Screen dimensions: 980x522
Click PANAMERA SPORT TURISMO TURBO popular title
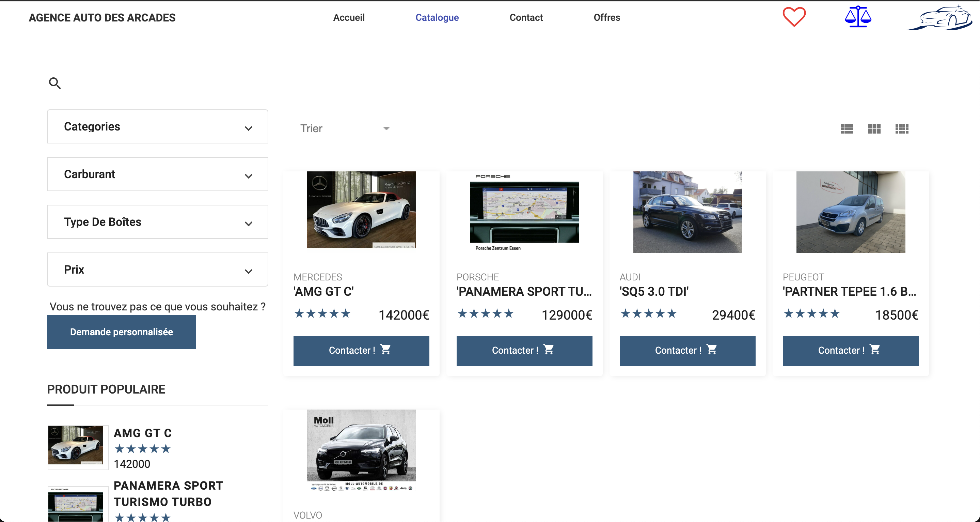[169, 494]
